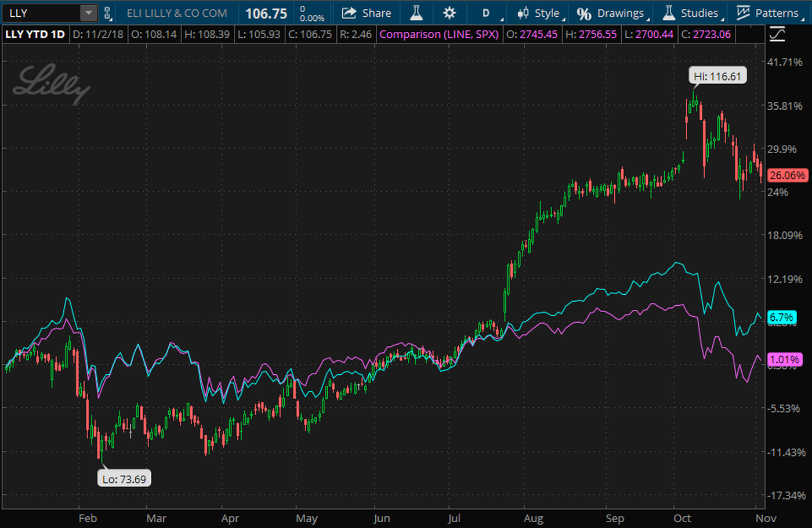
Task: Click the Aug label on time axis
Action: [x=534, y=518]
